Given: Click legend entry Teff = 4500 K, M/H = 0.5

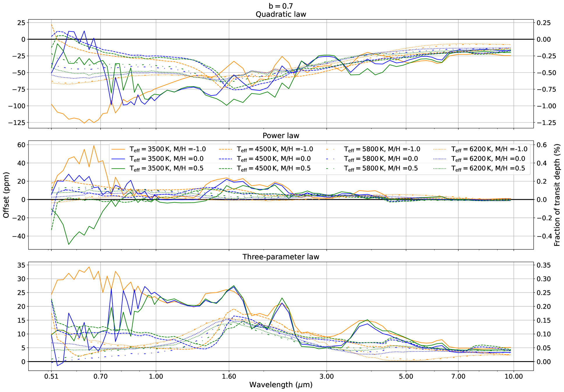Looking at the screenshot, I should (274, 168).
